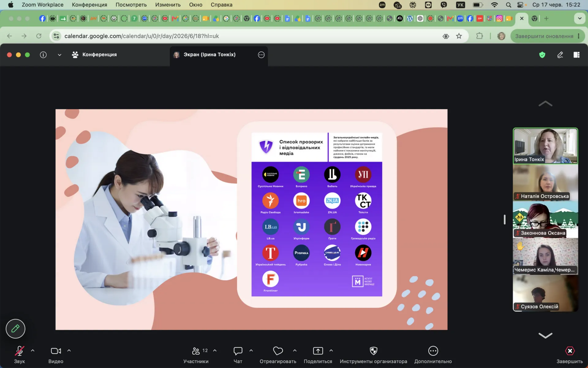Screen dimensions: 588x368
Task: Open a new Chrome tab with plus
Action: [546, 18]
